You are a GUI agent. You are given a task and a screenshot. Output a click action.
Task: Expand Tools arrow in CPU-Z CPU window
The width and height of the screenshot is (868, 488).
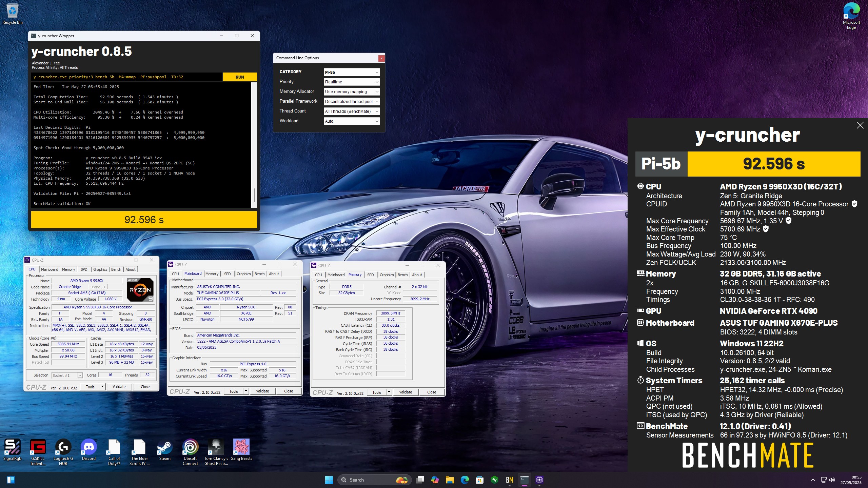(x=102, y=387)
